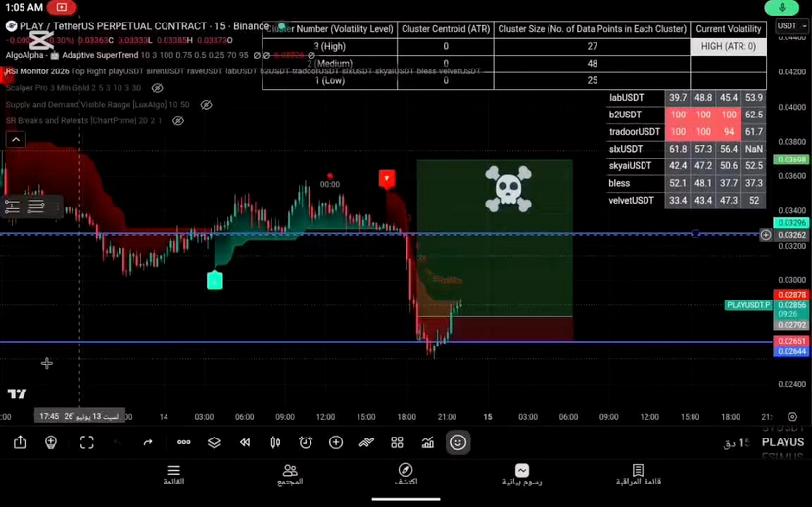Collapse the indicator legend with chevron
This screenshot has height=507, width=812.
(x=16, y=139)
